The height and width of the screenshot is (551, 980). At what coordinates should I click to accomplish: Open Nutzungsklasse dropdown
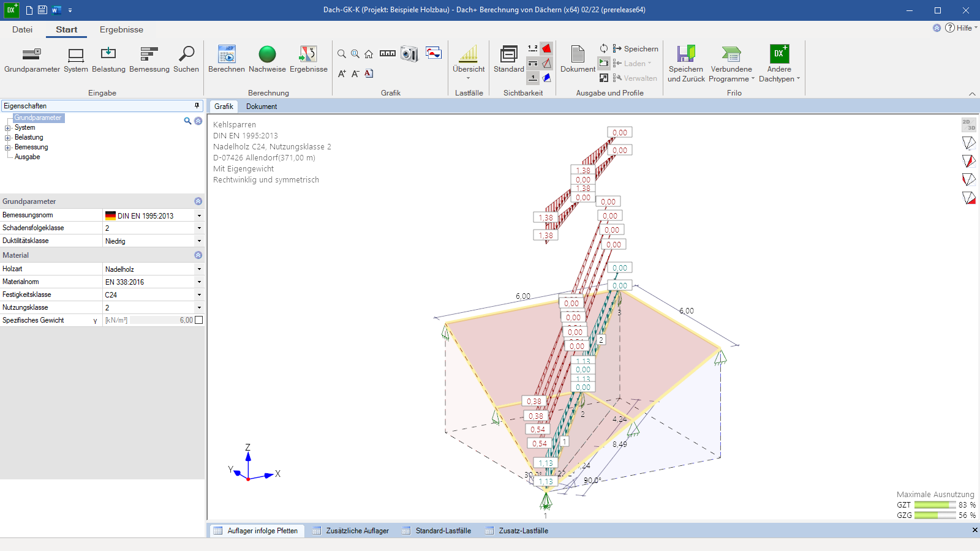[199, 308]
